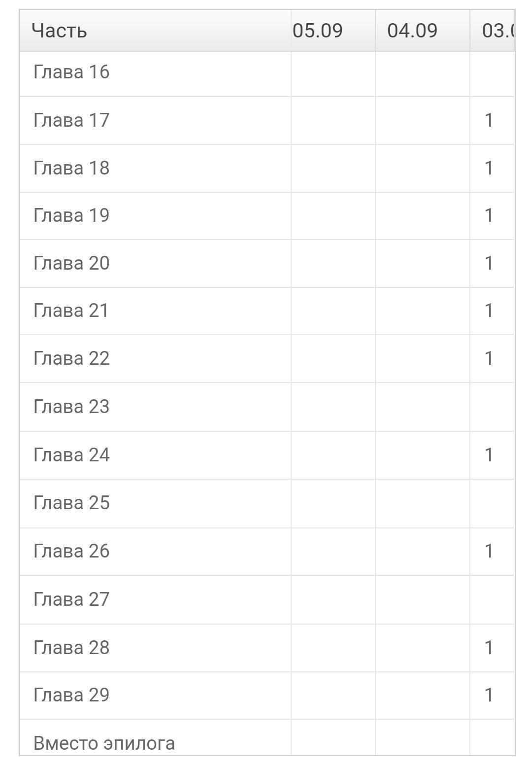Select the Глава 29 row
The height and width of the screenshot is (768, 532).
71,695
